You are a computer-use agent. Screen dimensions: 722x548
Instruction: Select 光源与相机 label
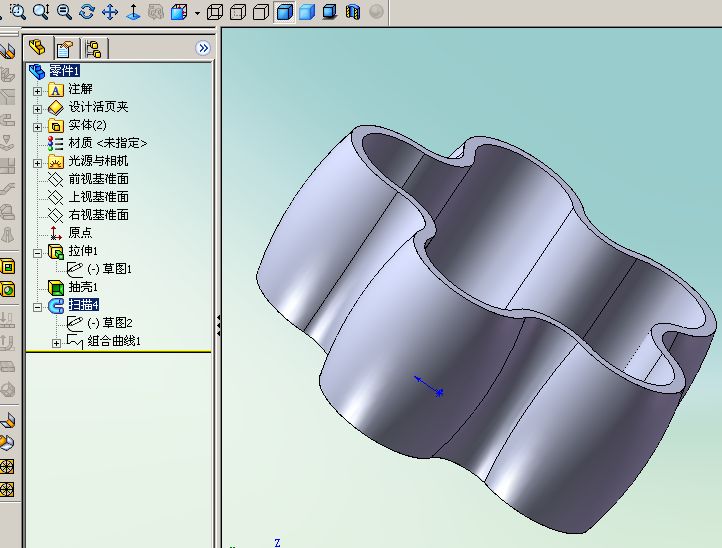pyautogui.click(x=99, y=161)
